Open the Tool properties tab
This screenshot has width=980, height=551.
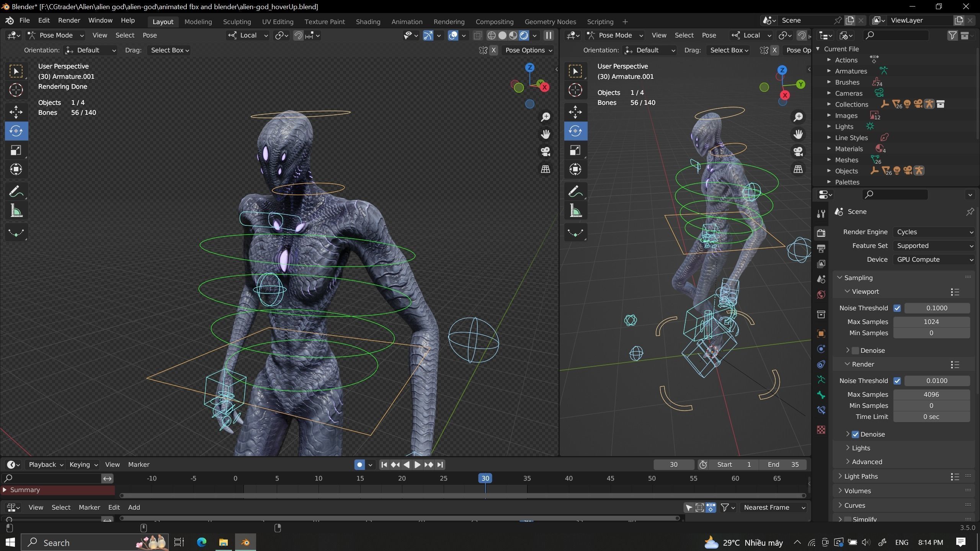[x=821, y=214]
